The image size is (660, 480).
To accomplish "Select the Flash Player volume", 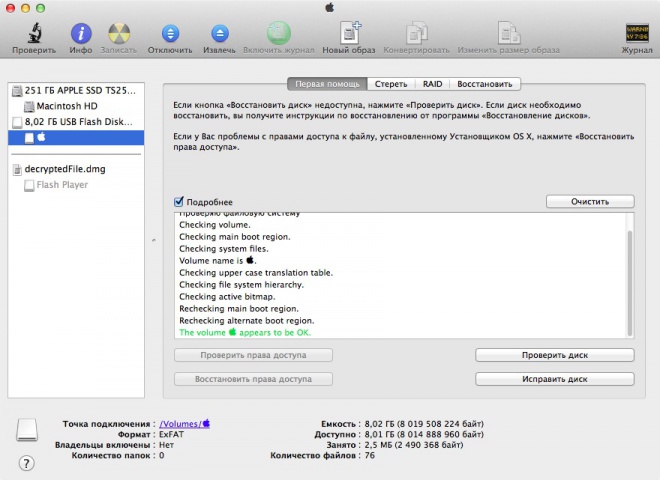I will click(76, 185).
